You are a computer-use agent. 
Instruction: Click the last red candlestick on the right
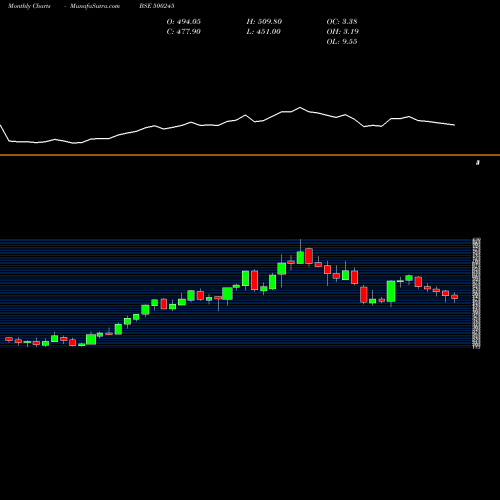click(455, 297)
